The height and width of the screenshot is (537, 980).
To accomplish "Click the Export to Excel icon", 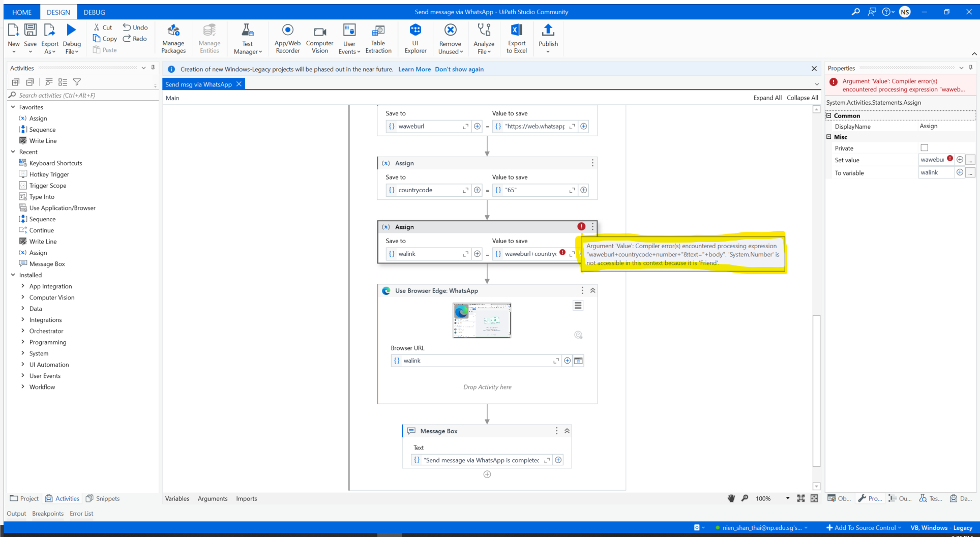I will click(517, 30).
